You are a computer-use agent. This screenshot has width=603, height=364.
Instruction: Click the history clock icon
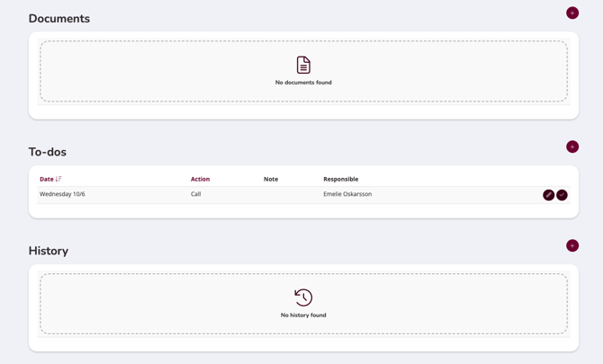303,297
